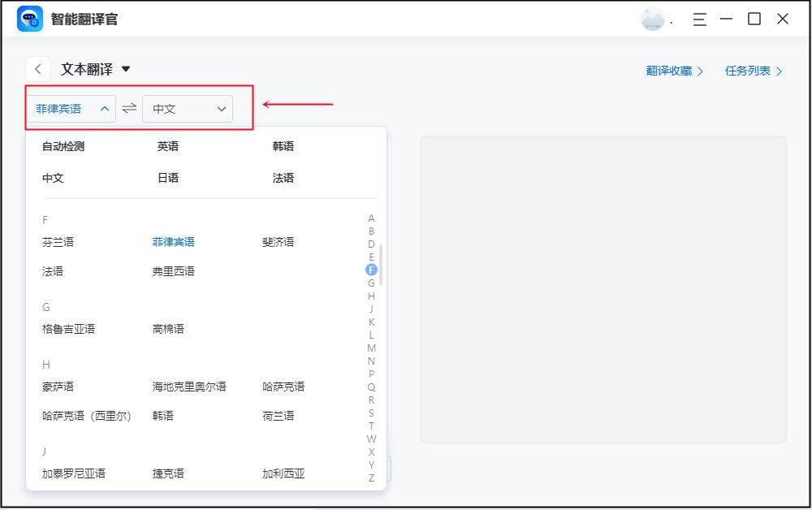Open the hamburger menu in title bar

coord(699,19)
